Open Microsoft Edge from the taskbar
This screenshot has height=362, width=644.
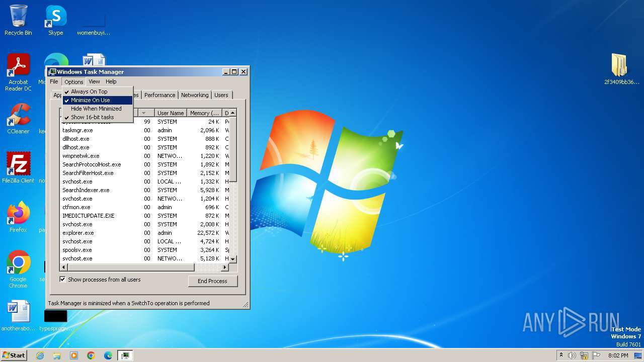coord(108,355)
